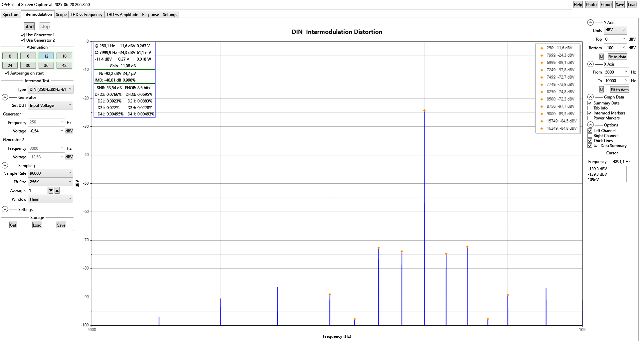Screen dimensions: 644x354
Task: Switch to Spectrum tab
Action: pyautogui.click(x=11, y=15)
